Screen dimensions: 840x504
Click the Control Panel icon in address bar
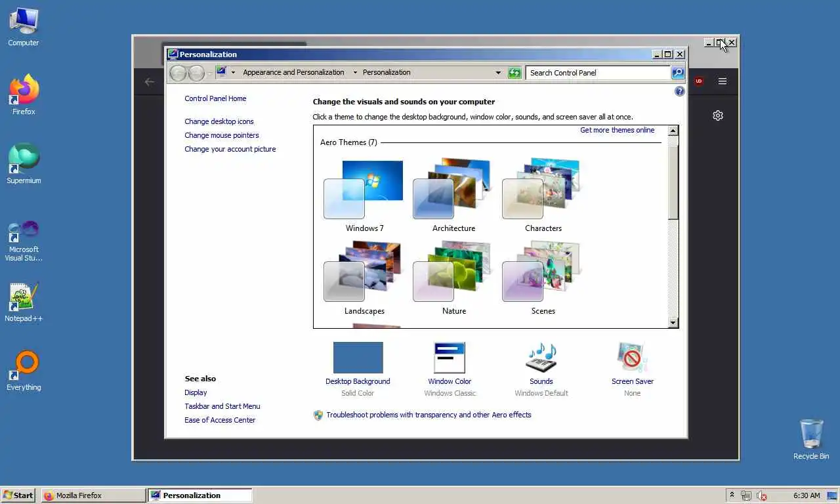click(x=221, y=72)
